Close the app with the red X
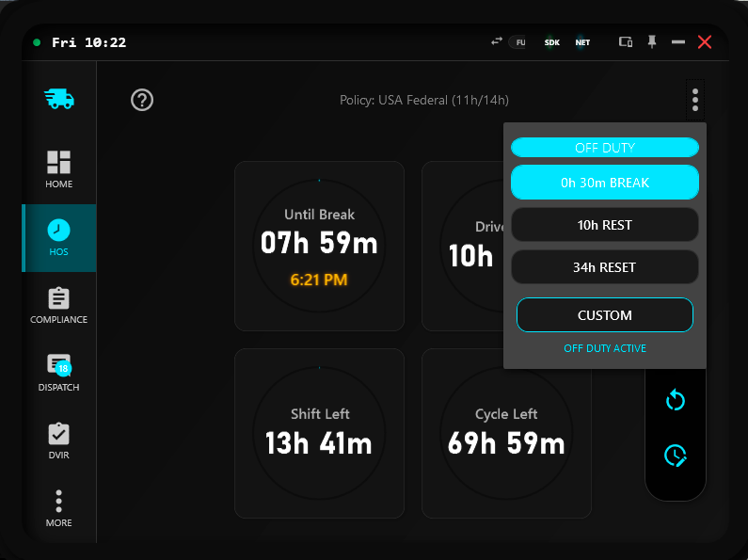The width and height of the screenshot is (748, 560). [705, 42]
